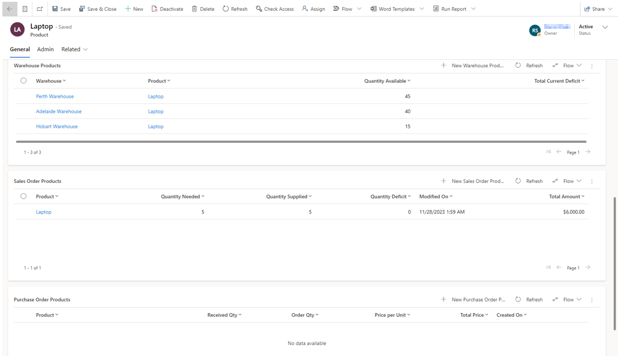Viewport: 630px width, 364px height.
Task: Click New Sales Order Product button
Action: [x=473, y=181]
